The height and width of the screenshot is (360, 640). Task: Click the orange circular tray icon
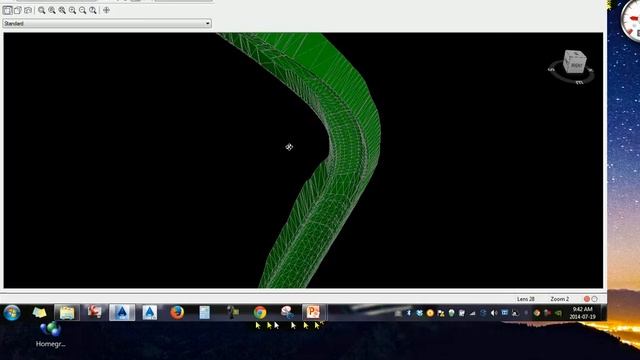[x=430, y=313]
